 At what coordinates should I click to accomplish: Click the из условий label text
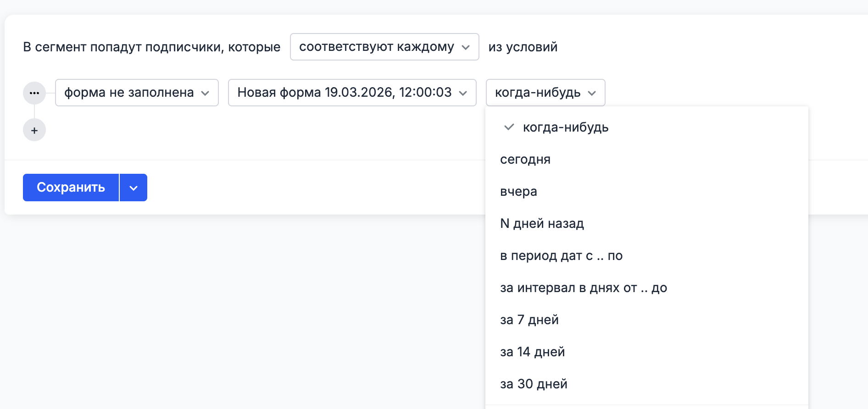tap(523, 47)
